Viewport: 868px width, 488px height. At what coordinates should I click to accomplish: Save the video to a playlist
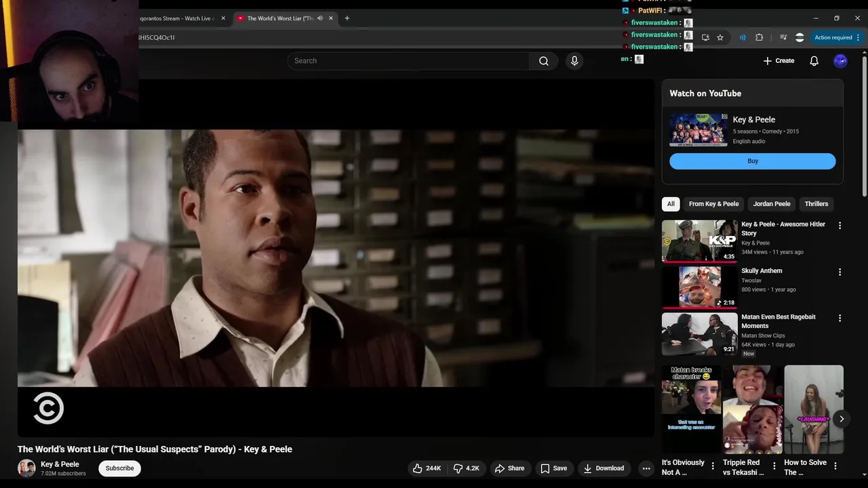553,468
